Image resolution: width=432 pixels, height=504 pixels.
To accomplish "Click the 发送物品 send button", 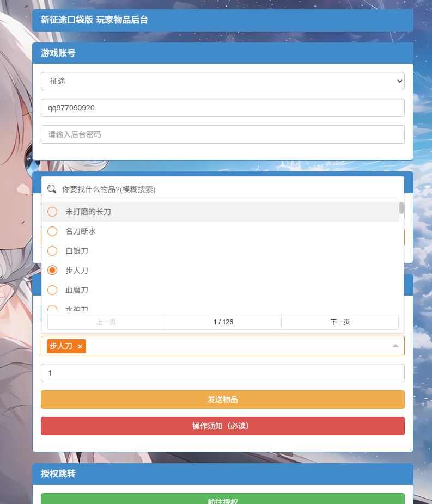I will pos(223,399).
